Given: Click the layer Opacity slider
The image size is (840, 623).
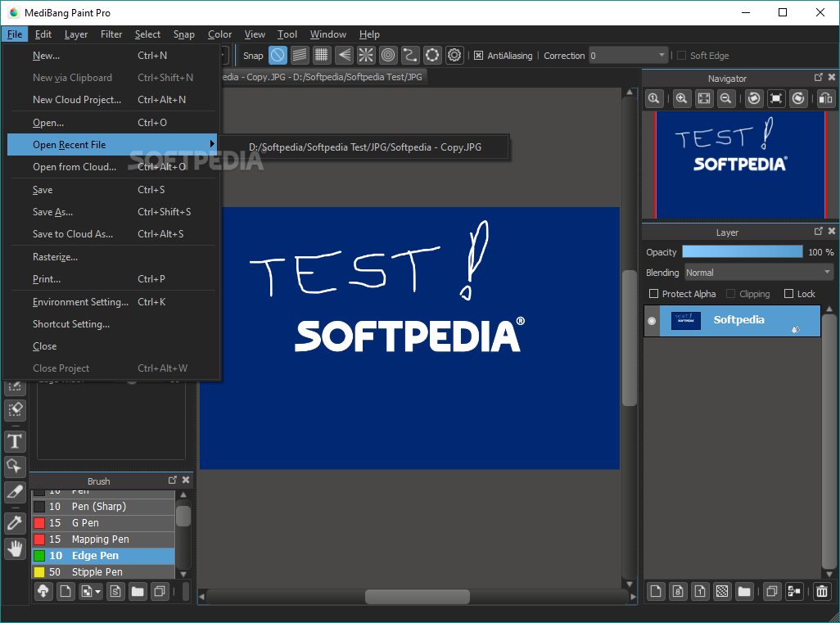Looking at the screenshot, I should coord(742,252).
